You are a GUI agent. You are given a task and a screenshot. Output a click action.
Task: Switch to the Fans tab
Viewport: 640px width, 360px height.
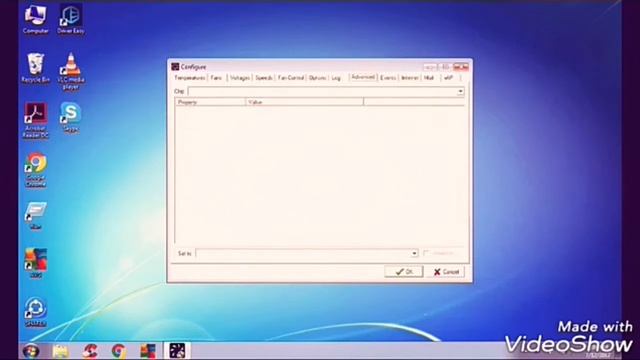[x=216, y=78]
